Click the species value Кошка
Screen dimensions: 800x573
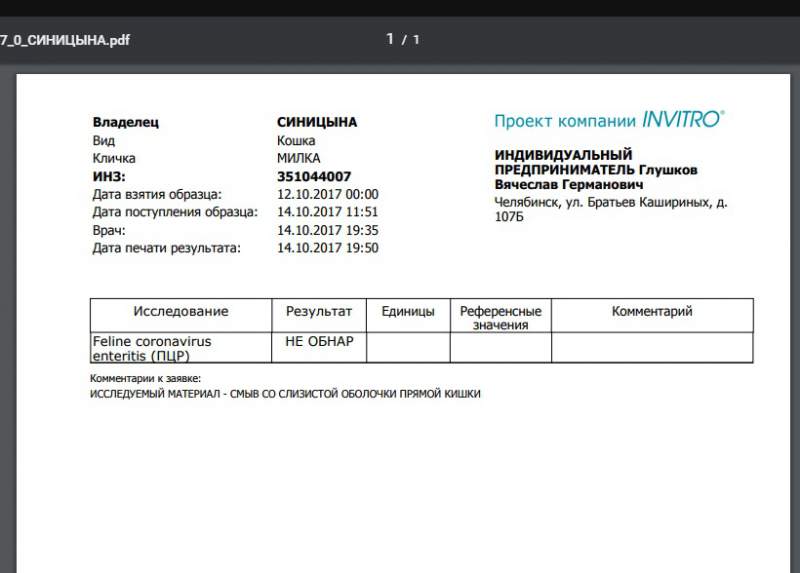tap(296, 140)
